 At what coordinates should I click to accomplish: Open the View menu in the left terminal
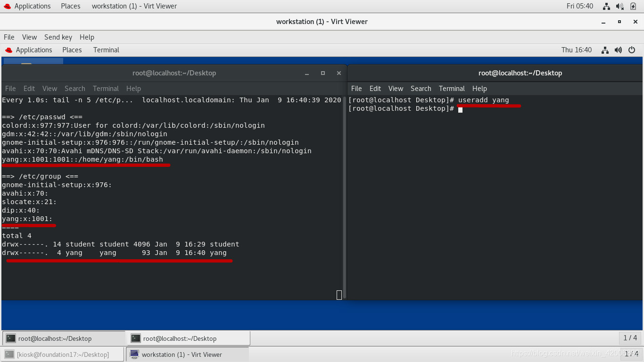pyautogui.click(x=50, y=89)
